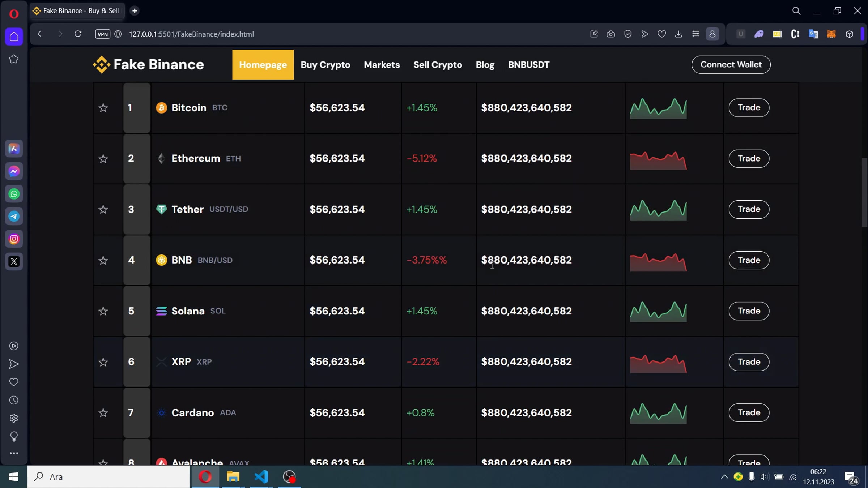This screenshot has width=868, height=488.
Task: Go back with the browser back arrow
Action: click(39, 34)
